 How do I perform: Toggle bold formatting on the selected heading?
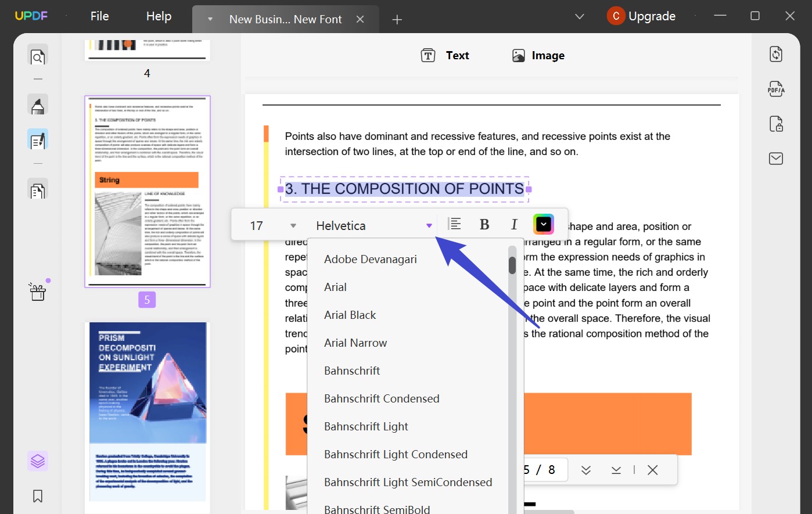pyautogui.click(x=484, y=224)
